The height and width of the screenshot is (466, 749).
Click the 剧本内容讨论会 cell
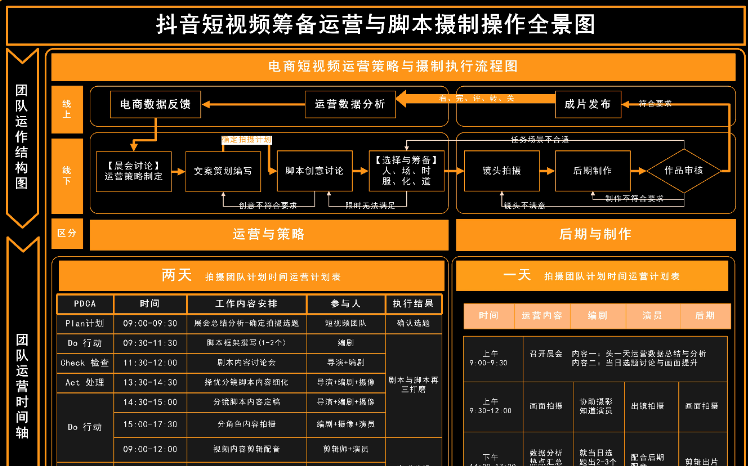(246, 363)
